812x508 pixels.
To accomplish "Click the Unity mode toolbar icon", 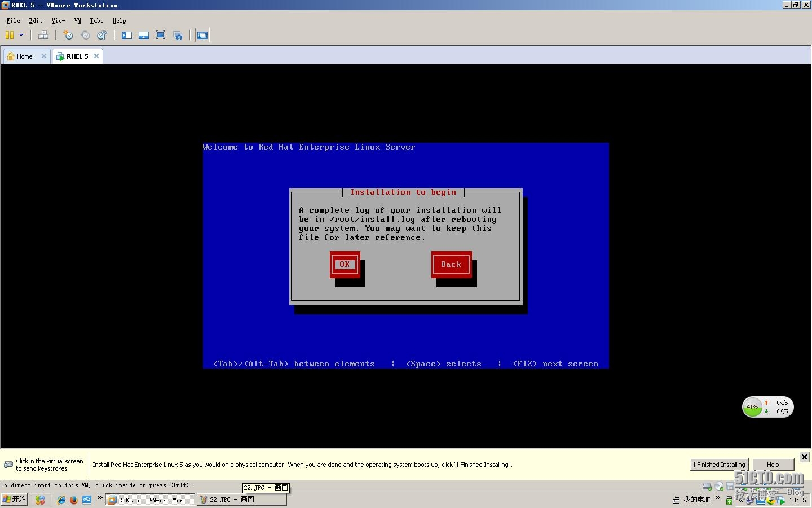I will [x=178, y=35].
